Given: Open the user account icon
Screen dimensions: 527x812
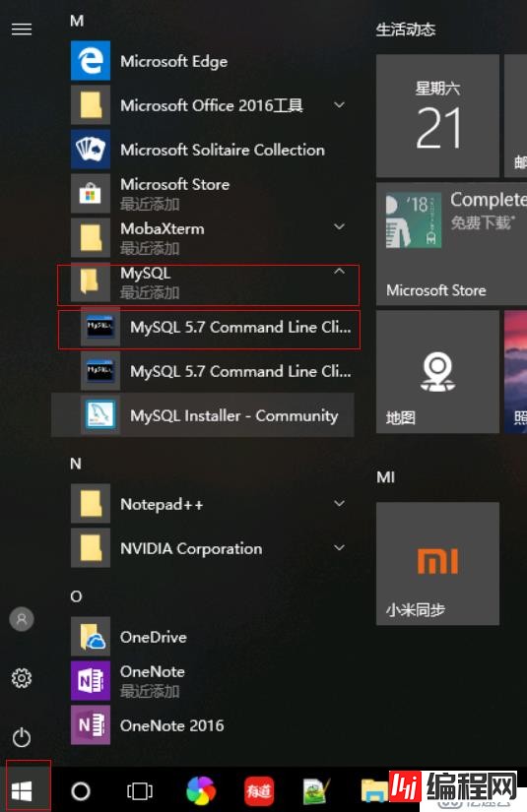Looking at the screenshot, I should pyautogui.click(x=22, y=619).
